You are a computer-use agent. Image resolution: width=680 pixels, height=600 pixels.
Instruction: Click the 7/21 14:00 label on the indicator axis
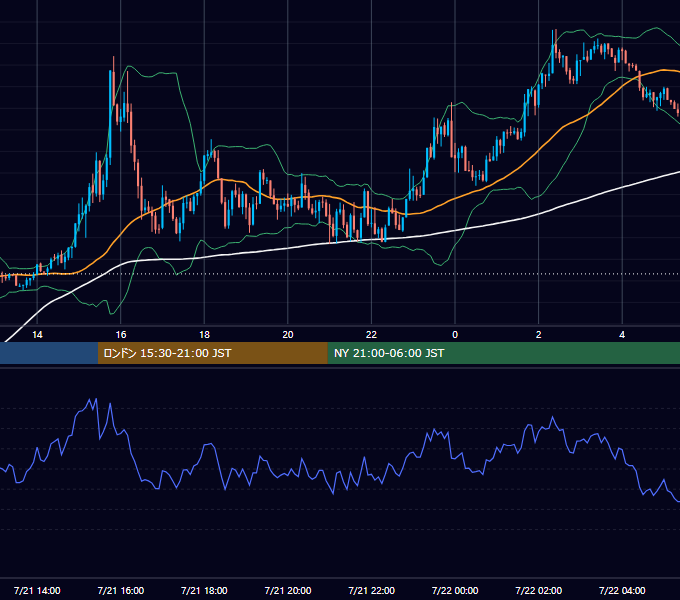[37, 590]
